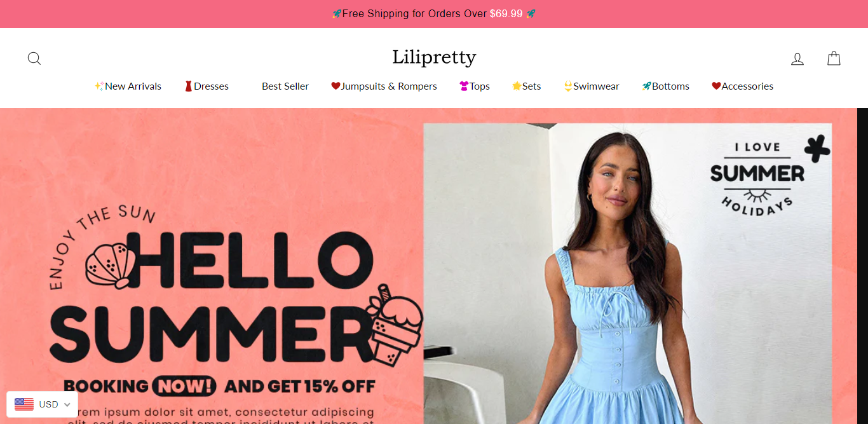View the shopping bag cart icon
The width and height of the screenshot is (868, 424).
click(x=834, y=58)
